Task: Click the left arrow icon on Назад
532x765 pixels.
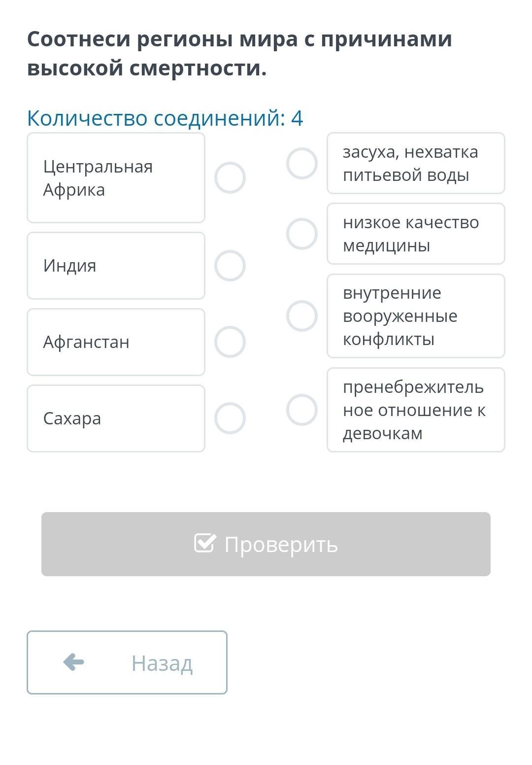Action: click(74, 662)
